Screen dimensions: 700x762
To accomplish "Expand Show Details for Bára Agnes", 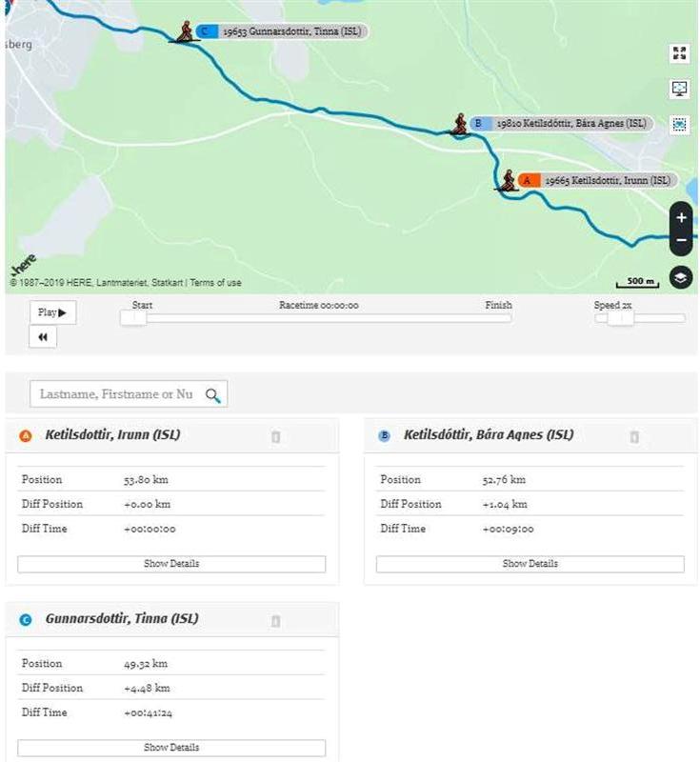I will 530,564.
